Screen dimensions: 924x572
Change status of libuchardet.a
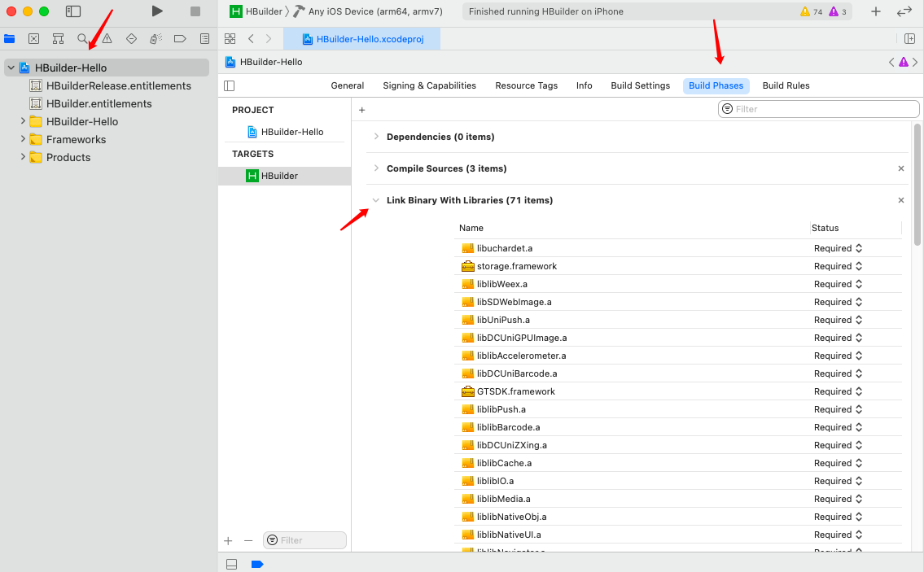click(838, 248)
